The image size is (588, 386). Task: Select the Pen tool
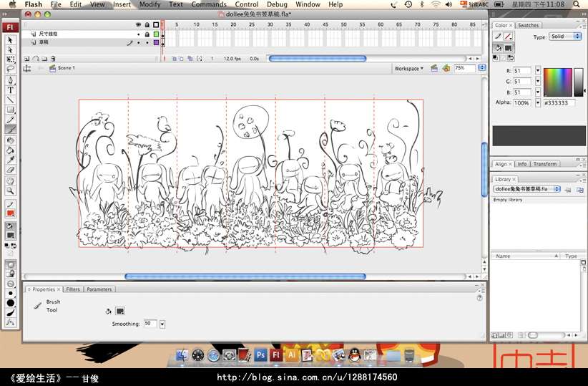[x=11, y=80]
